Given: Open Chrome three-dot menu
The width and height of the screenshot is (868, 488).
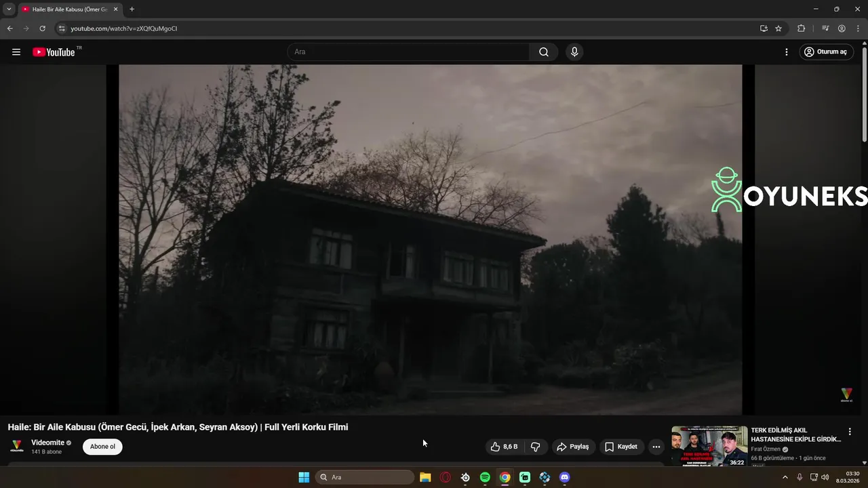Looking at the screenshot, I should (x=858, y=28).
